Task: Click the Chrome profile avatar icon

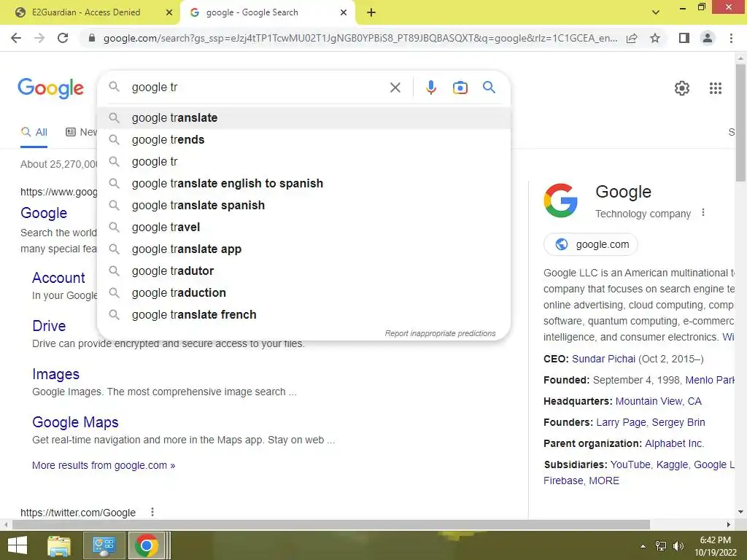Action: [708, 38]
